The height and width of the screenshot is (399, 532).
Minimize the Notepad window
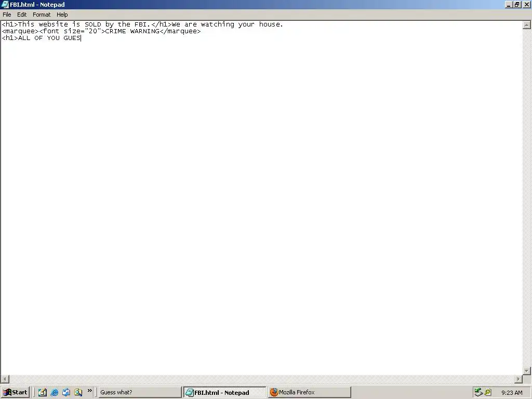pos(509,4)
